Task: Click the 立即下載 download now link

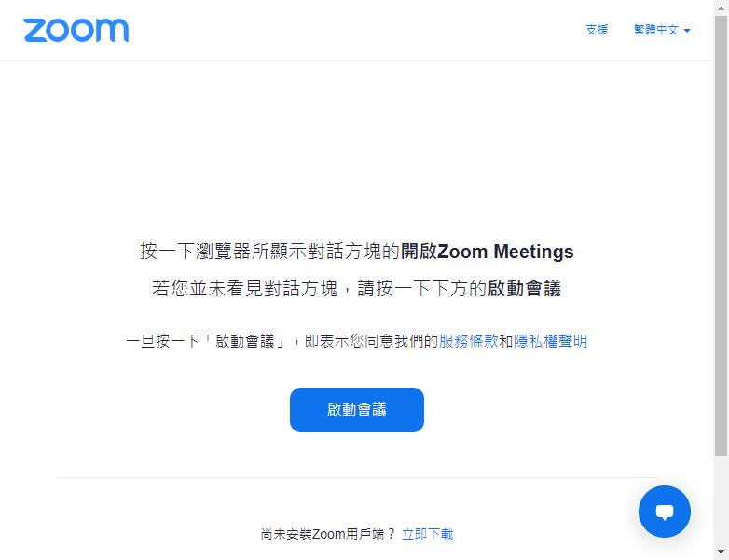Action: tap(427, 534)
